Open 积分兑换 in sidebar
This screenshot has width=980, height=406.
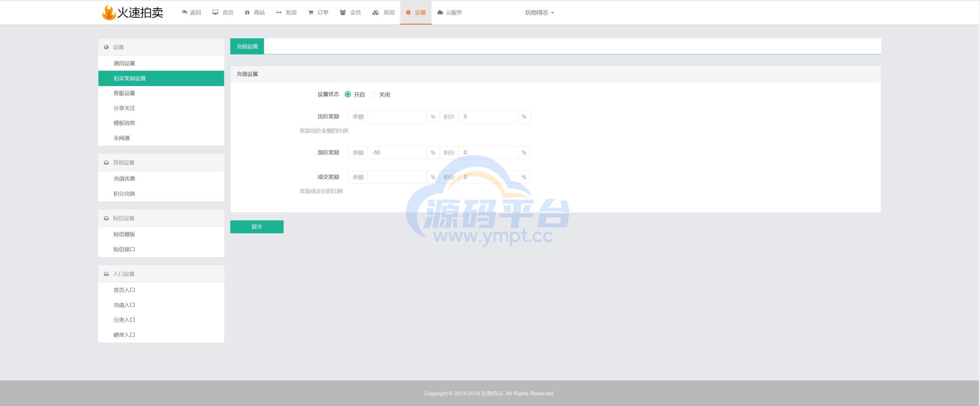click(161, 194)
